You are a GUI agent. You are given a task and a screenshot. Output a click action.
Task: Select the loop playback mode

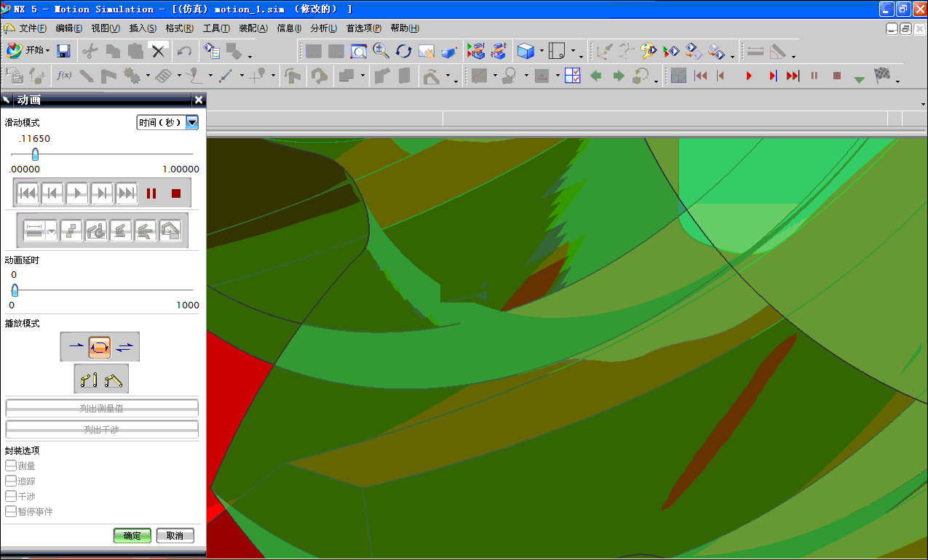point(100,347)
